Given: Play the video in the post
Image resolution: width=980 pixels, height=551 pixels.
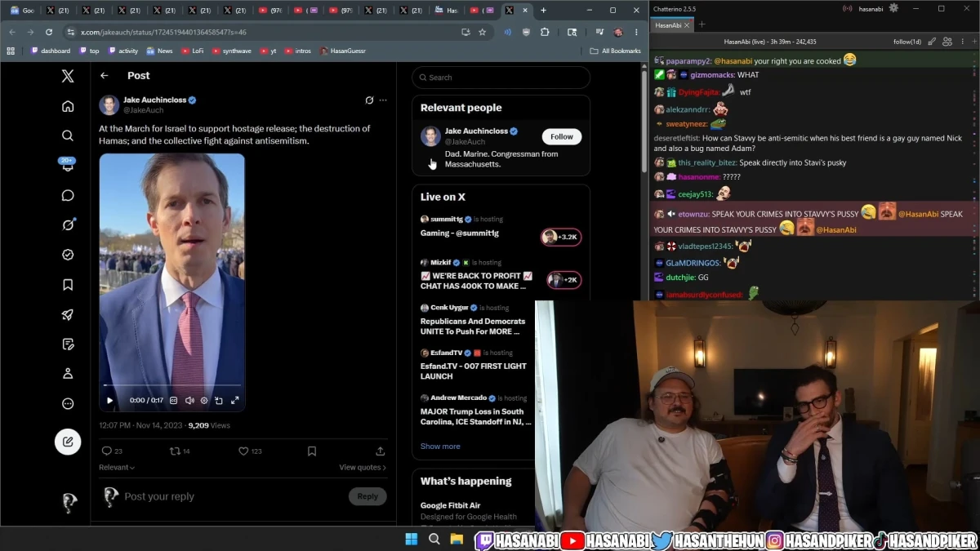Looking at the screenshot, I should (110, 400).
